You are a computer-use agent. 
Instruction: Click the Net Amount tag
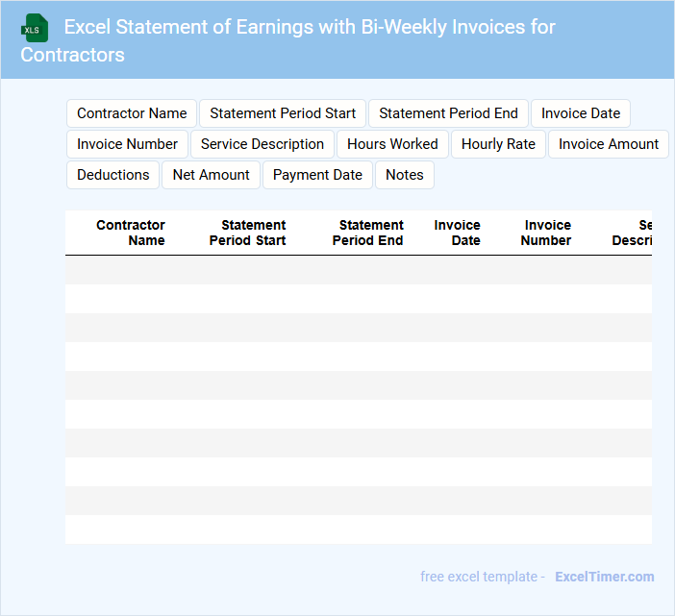(211, 175)
